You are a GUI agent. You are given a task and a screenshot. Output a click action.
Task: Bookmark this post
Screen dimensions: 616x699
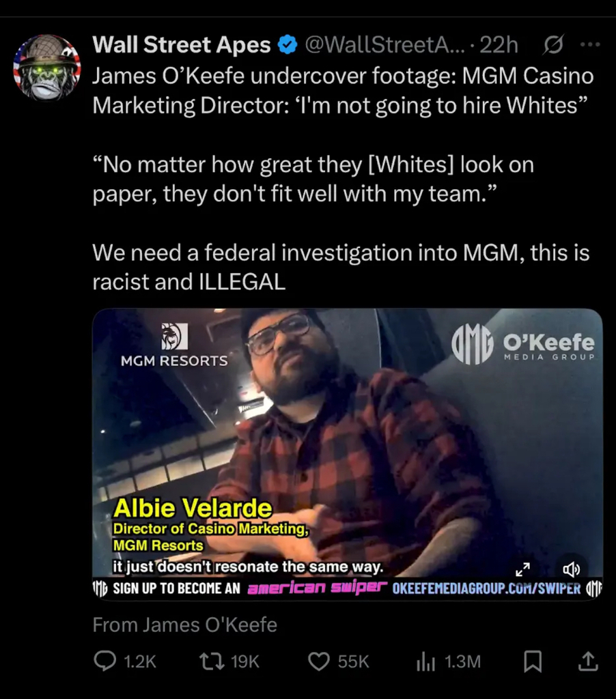pyautogui.click(x=533, y=661)
